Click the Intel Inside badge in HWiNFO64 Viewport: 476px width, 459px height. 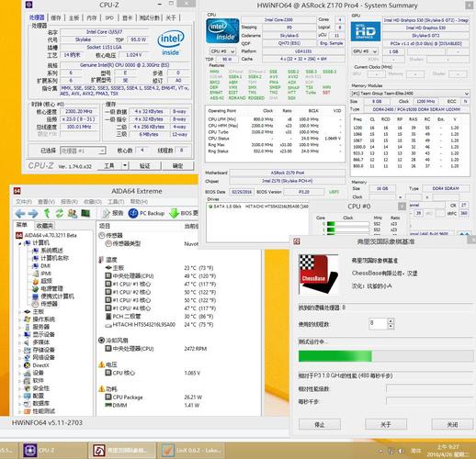(x=222, y=30)
